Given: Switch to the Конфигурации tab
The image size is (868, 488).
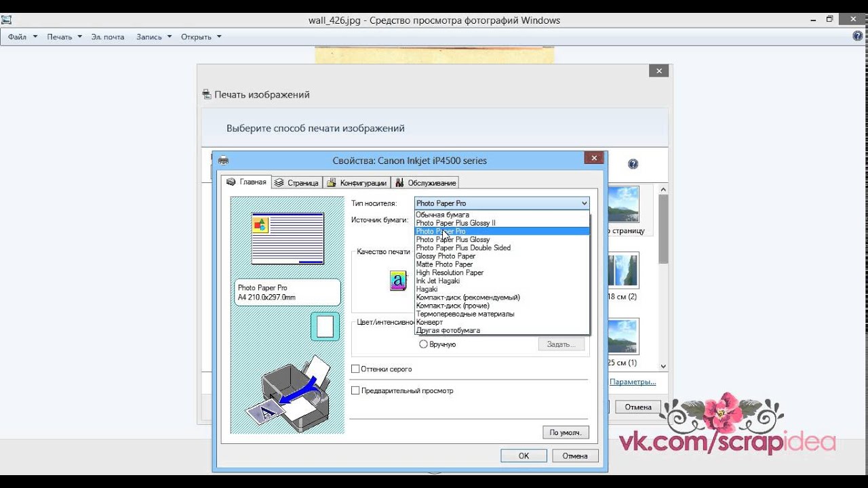Looking at the screenshot, I should click(x=357, y=182).
